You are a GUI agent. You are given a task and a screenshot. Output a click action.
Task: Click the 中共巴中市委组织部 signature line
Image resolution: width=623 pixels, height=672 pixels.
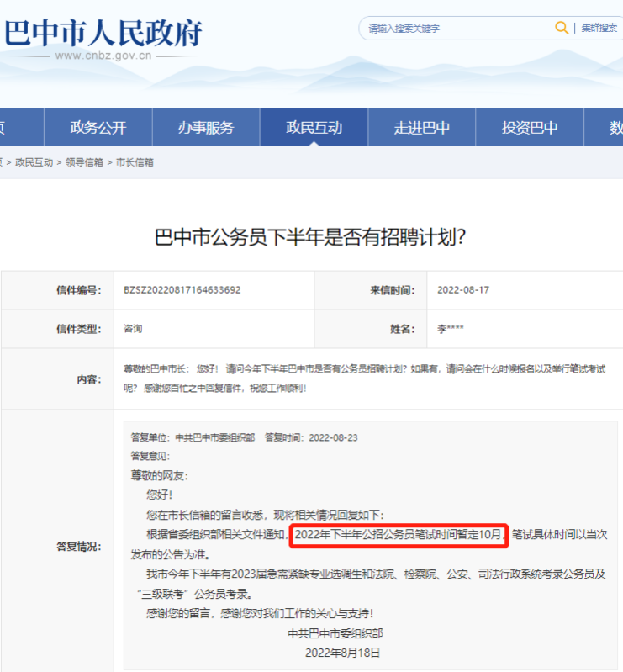(x=335, y=633)
